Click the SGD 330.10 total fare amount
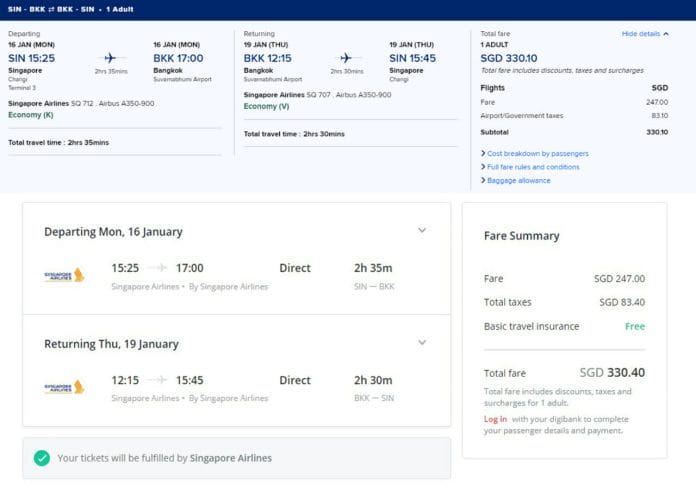The width and height of the screenshot is (696, 483). (509, 58)
